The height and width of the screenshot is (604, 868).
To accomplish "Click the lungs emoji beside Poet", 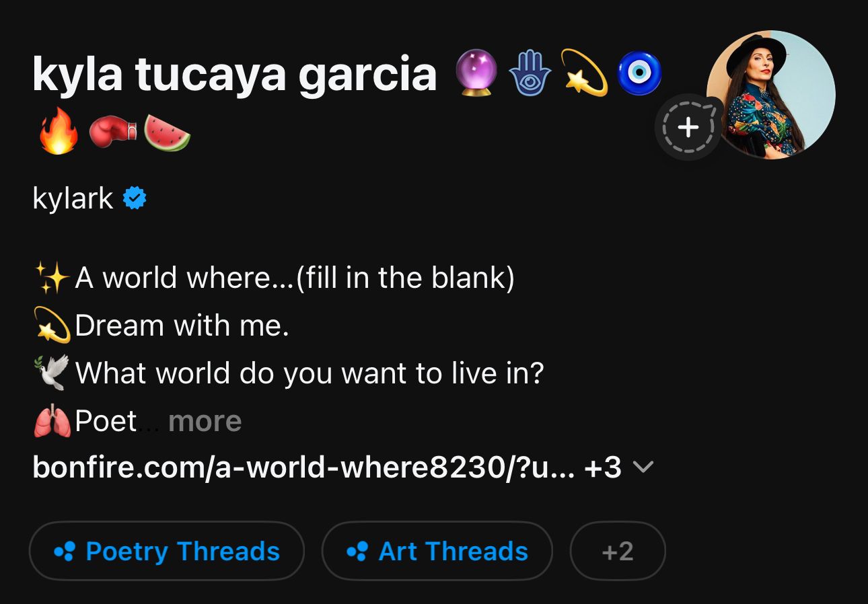I will click(x=52, y=422).
